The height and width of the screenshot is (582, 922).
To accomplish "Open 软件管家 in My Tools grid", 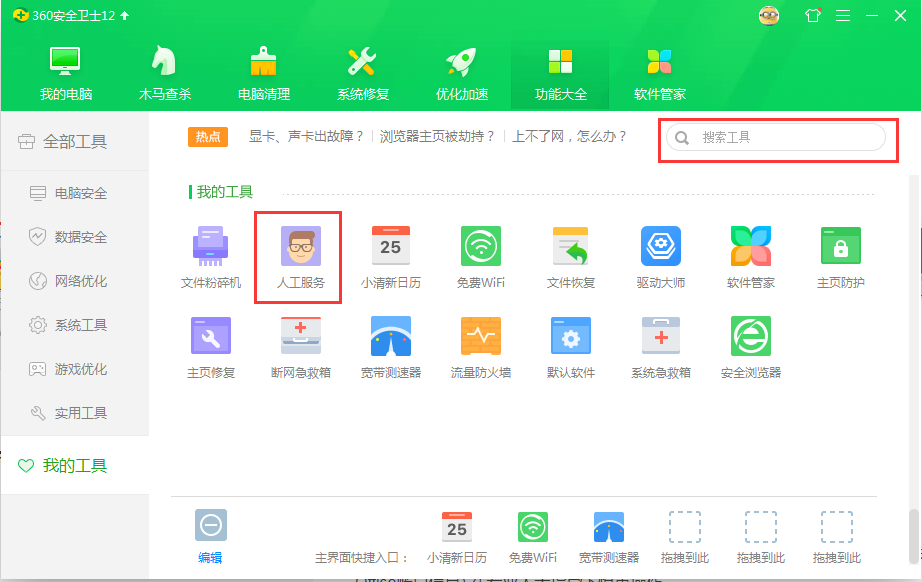I will pos(750,257).
